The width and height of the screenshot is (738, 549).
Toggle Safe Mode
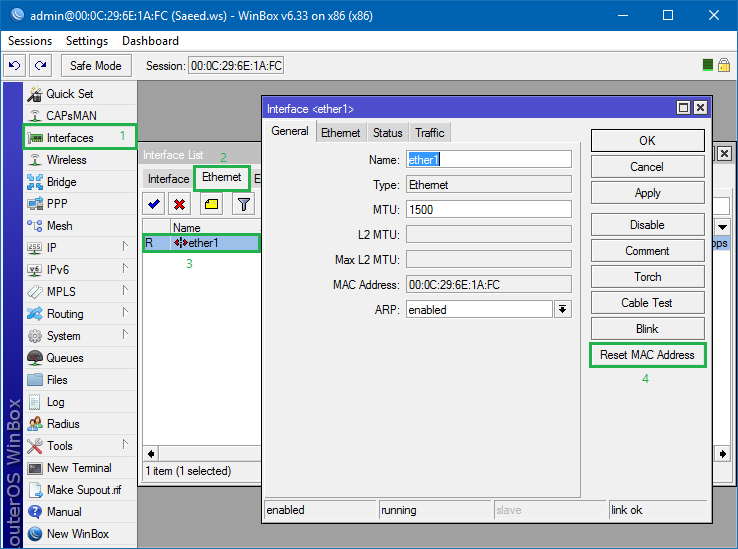click(96, 65)
